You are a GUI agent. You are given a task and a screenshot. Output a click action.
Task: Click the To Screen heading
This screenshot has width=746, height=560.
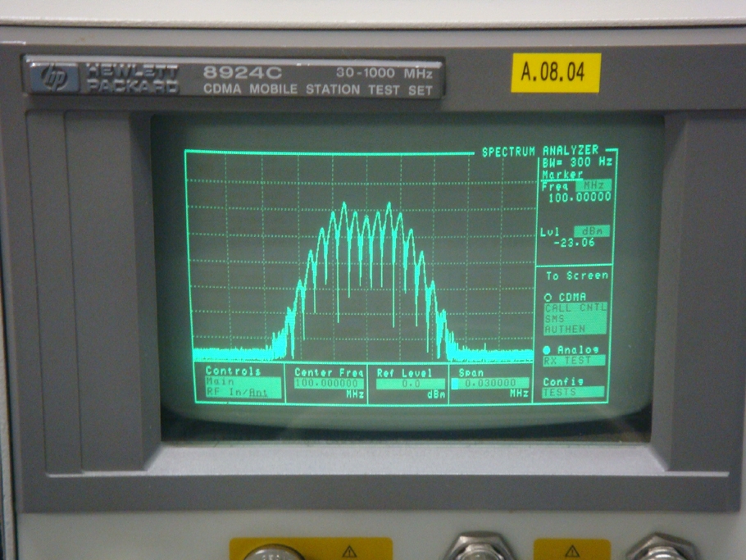[577, 275]
